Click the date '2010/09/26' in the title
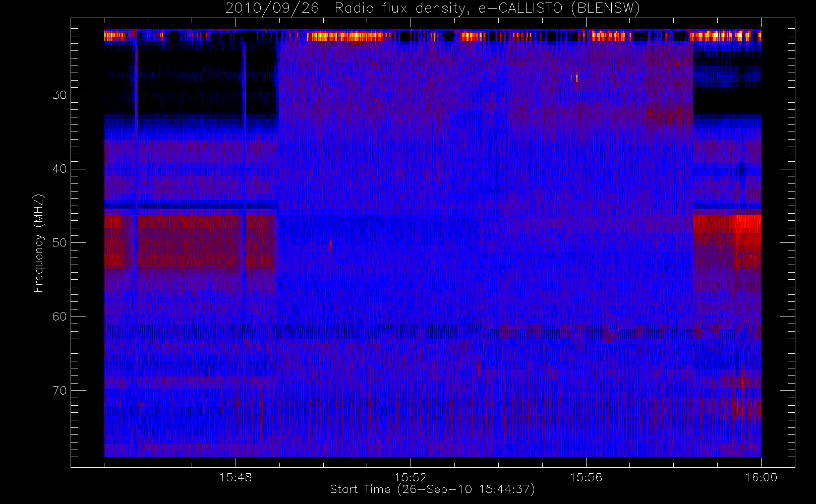 (x=272, y=9)
